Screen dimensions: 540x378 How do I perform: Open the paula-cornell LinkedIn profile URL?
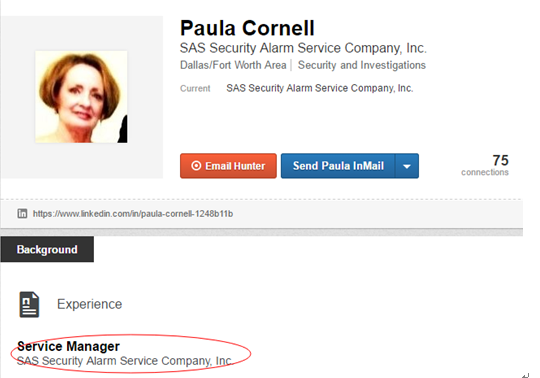coord(133,214)
